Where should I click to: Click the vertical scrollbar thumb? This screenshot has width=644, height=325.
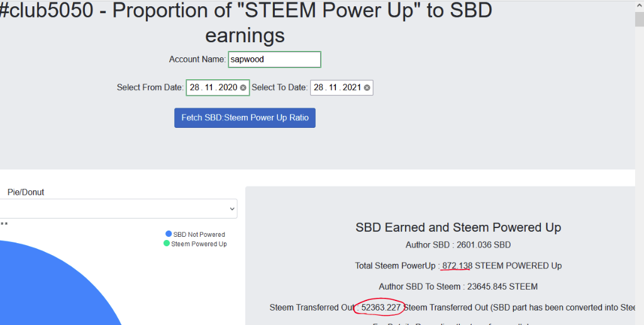coord(639,19)
